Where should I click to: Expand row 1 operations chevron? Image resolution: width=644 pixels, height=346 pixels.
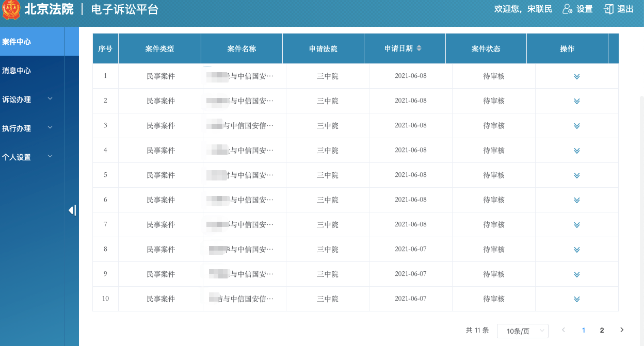pyautogui.click(x=577, y=76)
